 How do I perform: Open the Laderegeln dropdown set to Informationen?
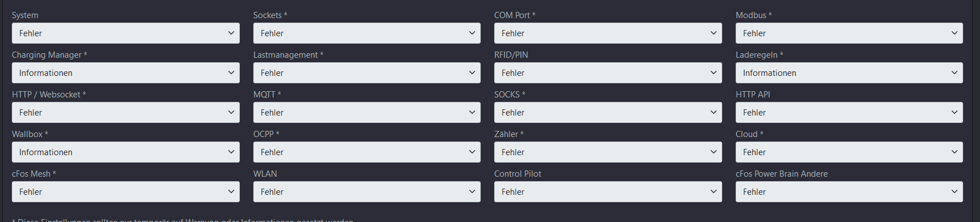(849, 73)
